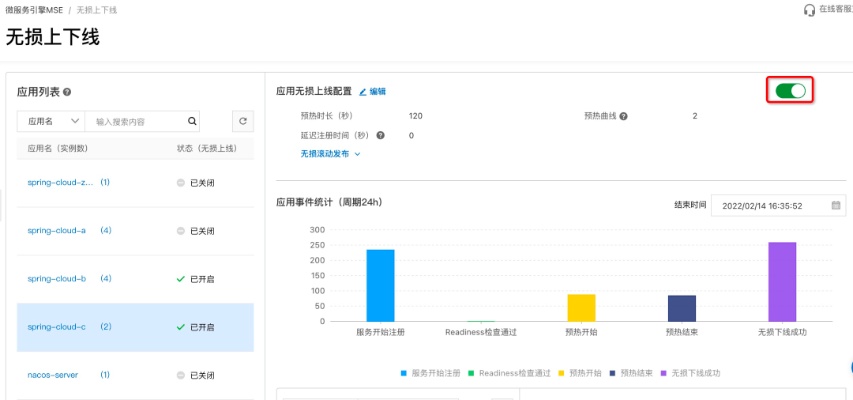Viewport: 853px width, 400px height.
Task: Click grey 已关闭 status icon of spring-cloud-z
Action: 181,183
